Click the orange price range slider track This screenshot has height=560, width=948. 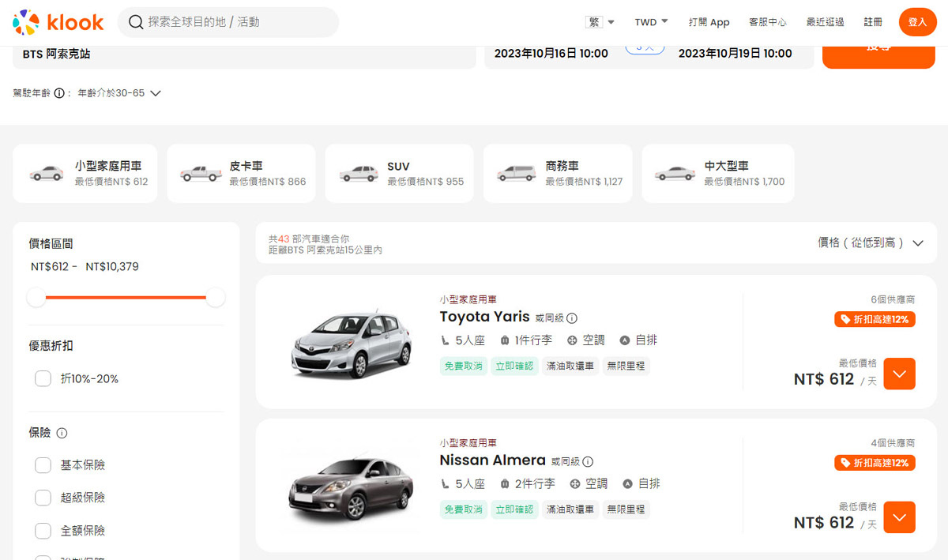click(126, 297)
